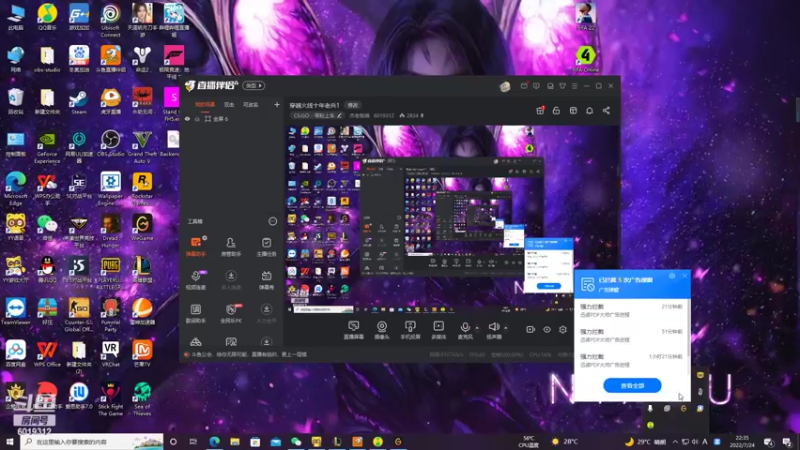Expand microphone options arrow beside mic icon
This screenshot has width=800, height=450.
click(x=477, y=328)
